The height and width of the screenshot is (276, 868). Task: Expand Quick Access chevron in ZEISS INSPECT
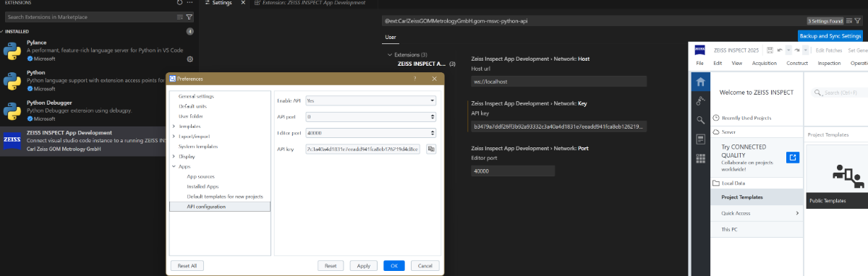(x=797, y=213)
